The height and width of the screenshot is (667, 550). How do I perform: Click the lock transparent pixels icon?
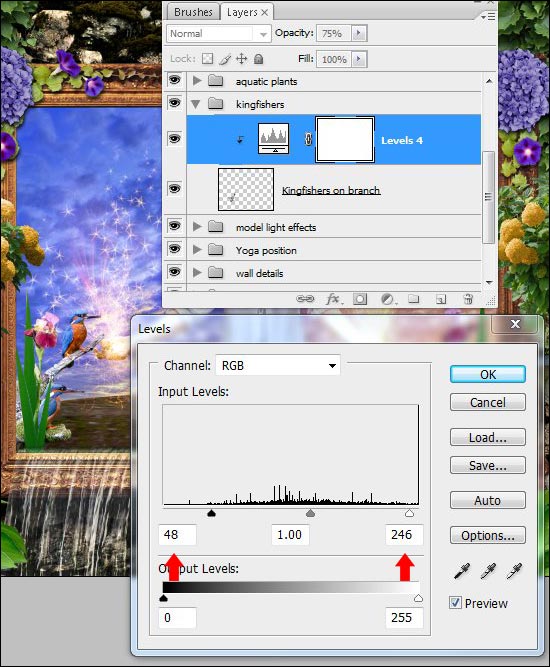point(207,59)
